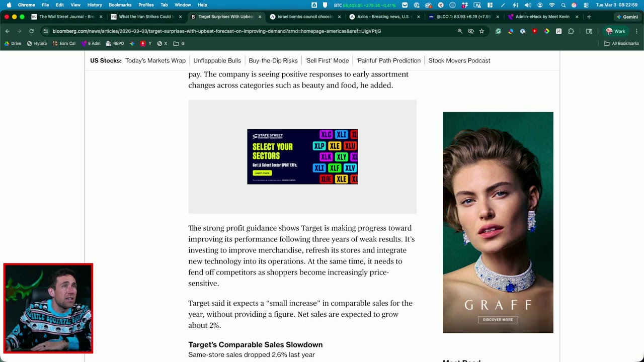This screenshot has width=644, height=362.
Task: Switch to the Iran Strikes tab
Action: click(146, 17)
